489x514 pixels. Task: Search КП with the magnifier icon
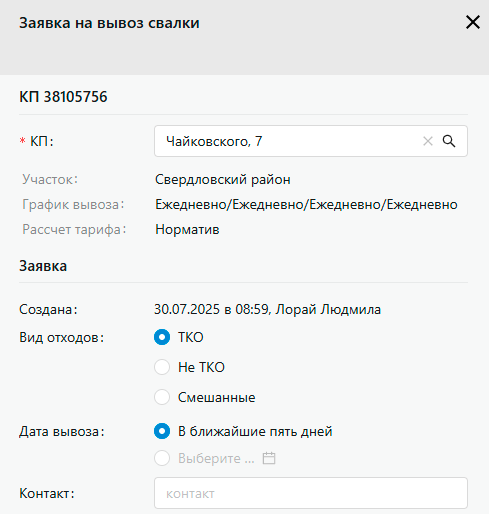[x=449, y=141]
